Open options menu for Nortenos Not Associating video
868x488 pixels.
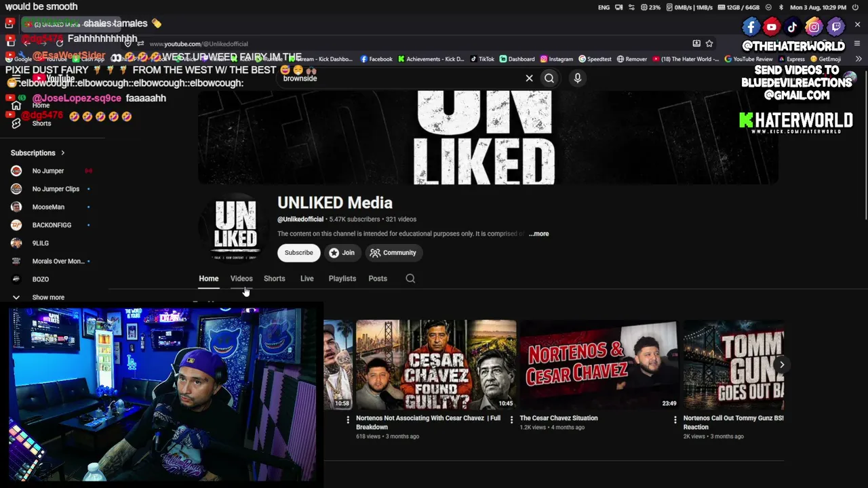[x=511, y=420]
